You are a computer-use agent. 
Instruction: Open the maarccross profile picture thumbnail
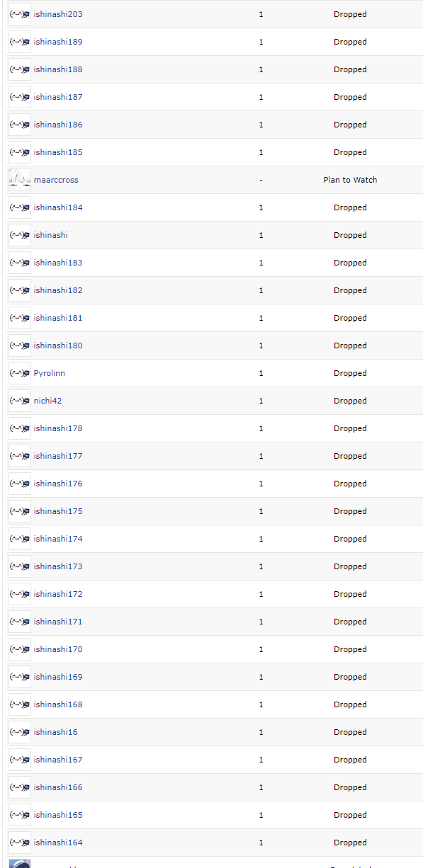20,180
